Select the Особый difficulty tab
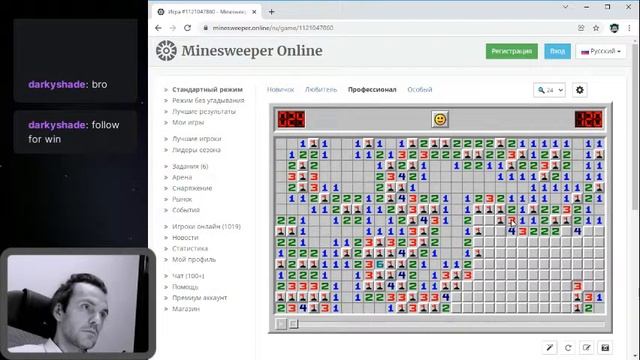The width and height of the screenshot is (640, 360). tap(420, 89)
